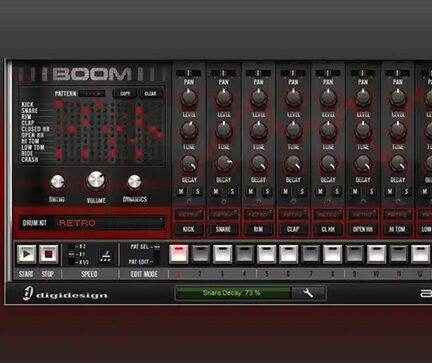
Task: Click the Snare Decay 73 % info display
Action: 233,293
